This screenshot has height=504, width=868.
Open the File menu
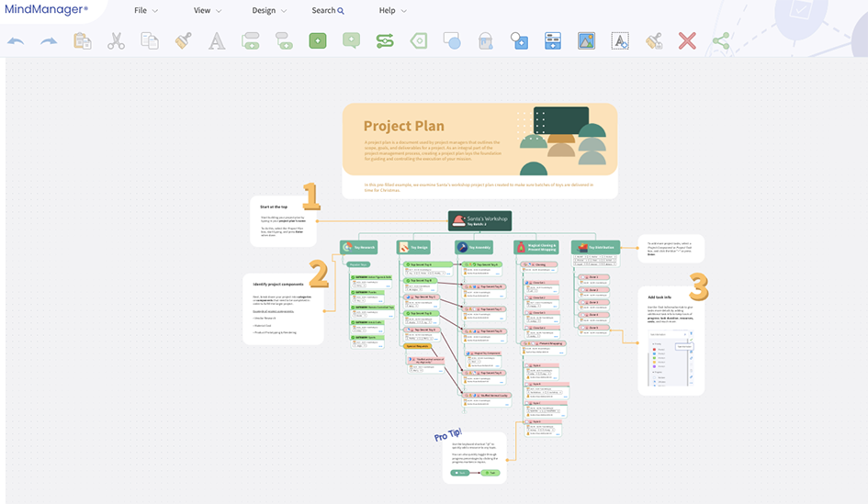point(146,11)
